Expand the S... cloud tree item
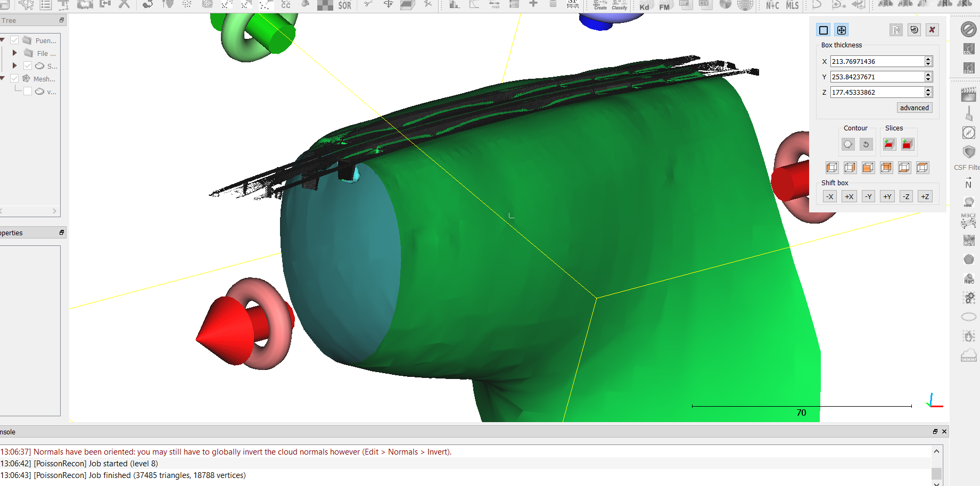Viewport: 980px width, 486px height. pyautogui.click(x=14, y=66)
